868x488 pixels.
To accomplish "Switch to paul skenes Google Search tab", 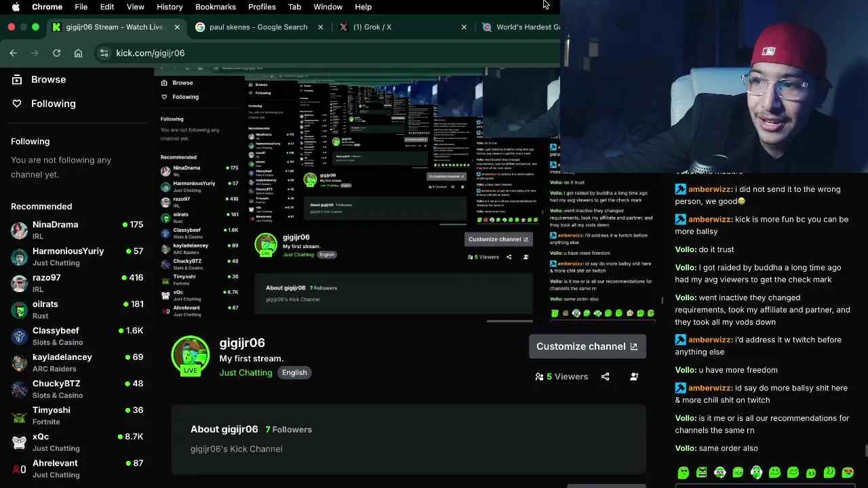I will pos(258,27).
